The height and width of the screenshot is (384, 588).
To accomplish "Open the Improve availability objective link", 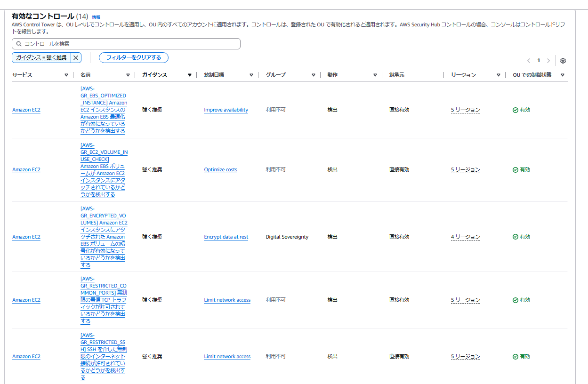I will [x=227, y=109].
